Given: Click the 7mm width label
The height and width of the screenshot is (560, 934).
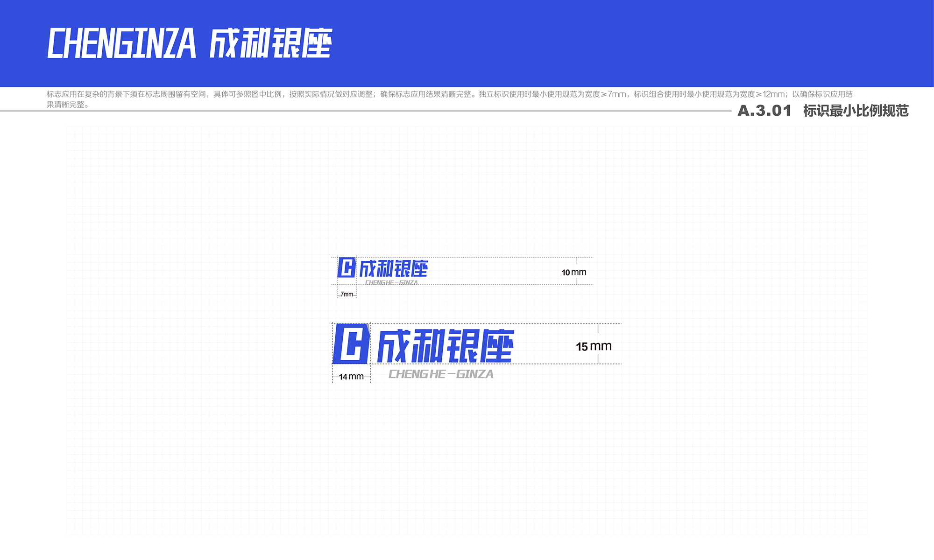Looking at the screenshot, I should point(347,294).
